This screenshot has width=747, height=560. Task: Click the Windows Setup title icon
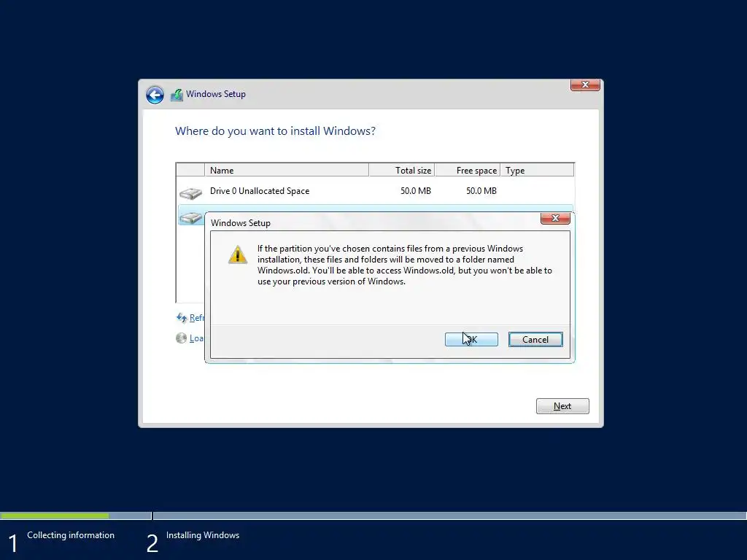tap(177, 95)
